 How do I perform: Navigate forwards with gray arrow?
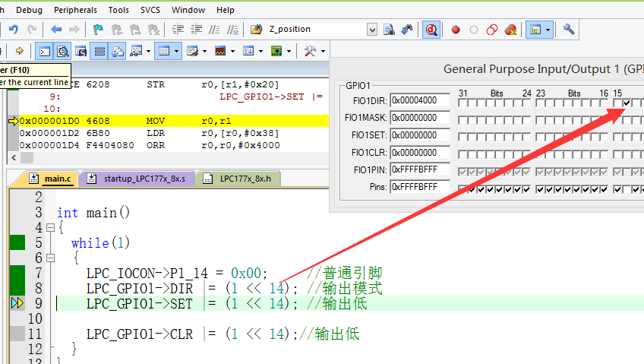74,30
